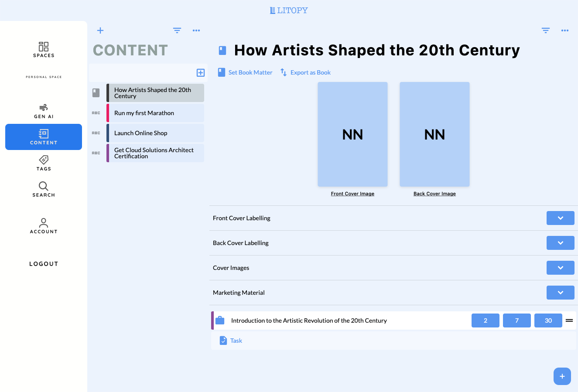Expand the Front Cover Labelling section

pos(560,218)
